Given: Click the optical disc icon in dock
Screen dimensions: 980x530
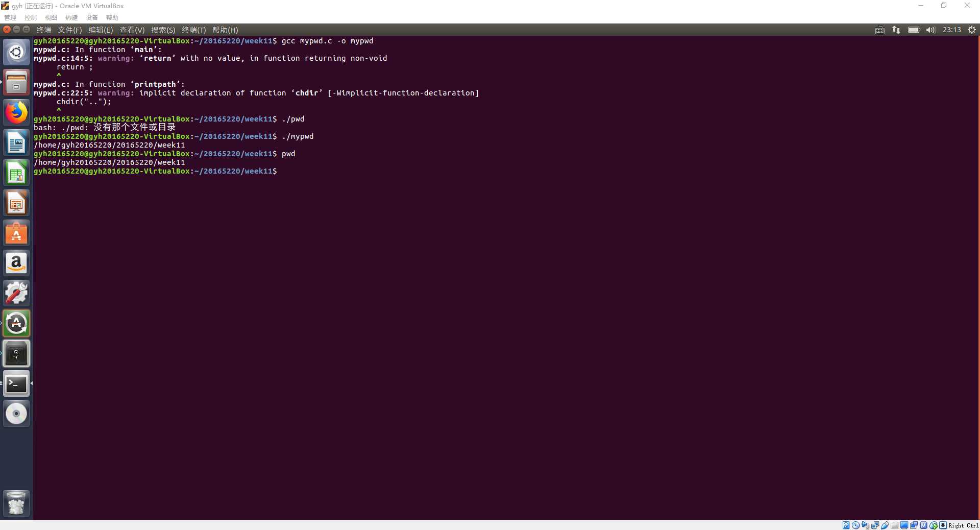Looking at the screenshot, I should coord(16,414).
